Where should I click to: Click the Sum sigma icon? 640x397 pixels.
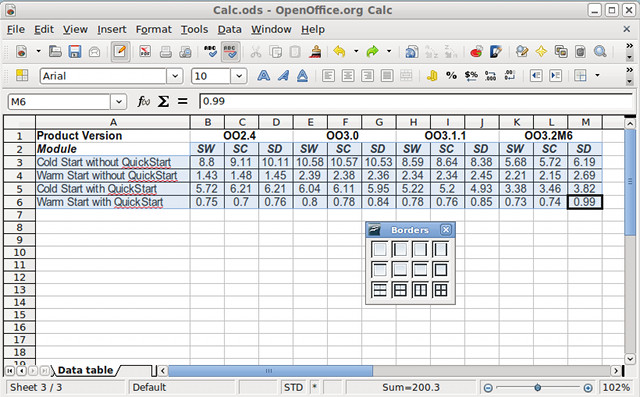tap(163, 101)
